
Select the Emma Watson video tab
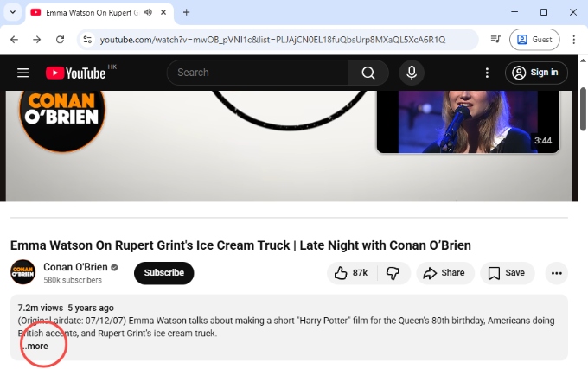pyautogui.click(x=86, y=12)
